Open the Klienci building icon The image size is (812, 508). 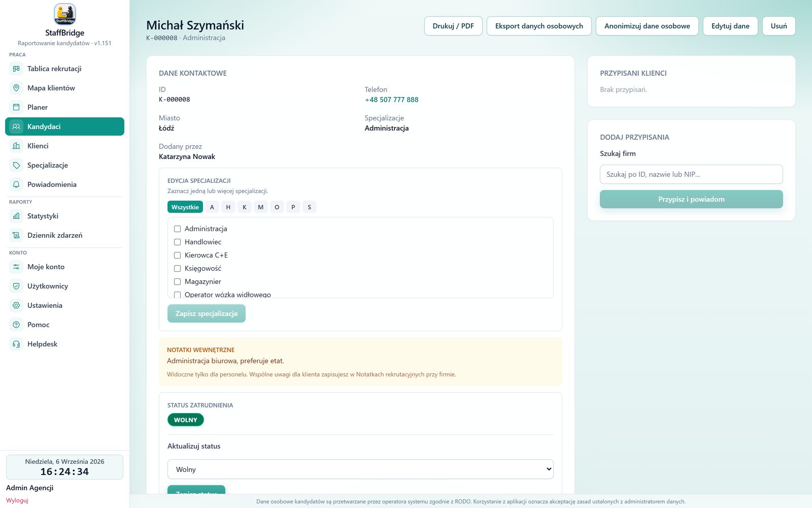coord(16,146)
